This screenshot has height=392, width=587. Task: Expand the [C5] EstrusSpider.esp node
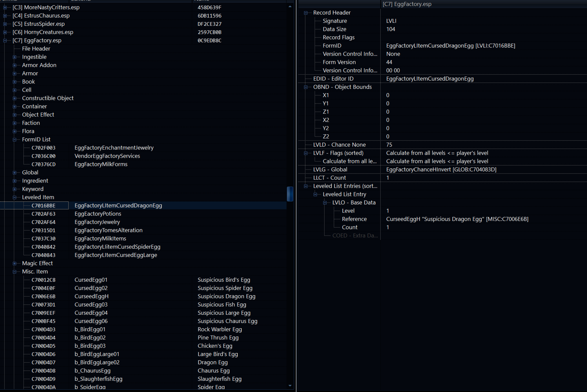tap(5, 24)
